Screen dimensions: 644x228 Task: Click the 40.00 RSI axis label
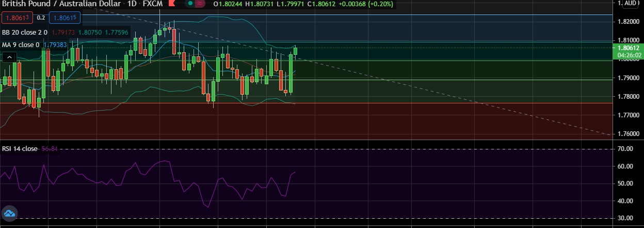coord(625,201)
